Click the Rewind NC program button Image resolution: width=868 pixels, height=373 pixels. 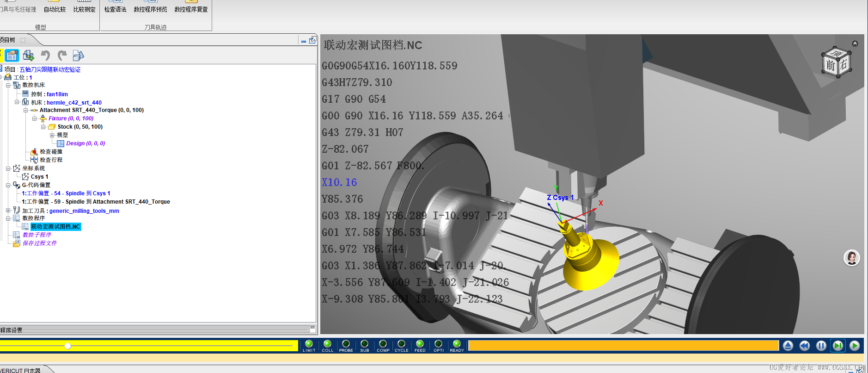[x=804, y=346]
